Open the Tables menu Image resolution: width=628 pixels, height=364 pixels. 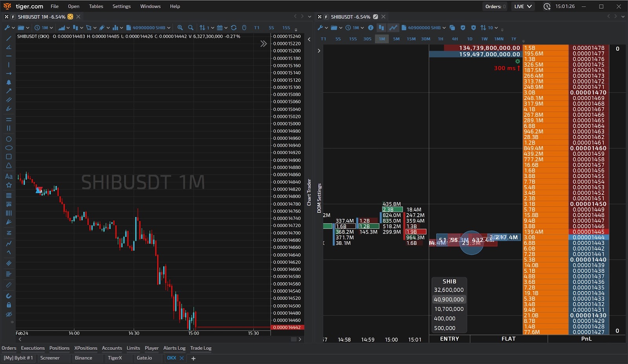96,6
